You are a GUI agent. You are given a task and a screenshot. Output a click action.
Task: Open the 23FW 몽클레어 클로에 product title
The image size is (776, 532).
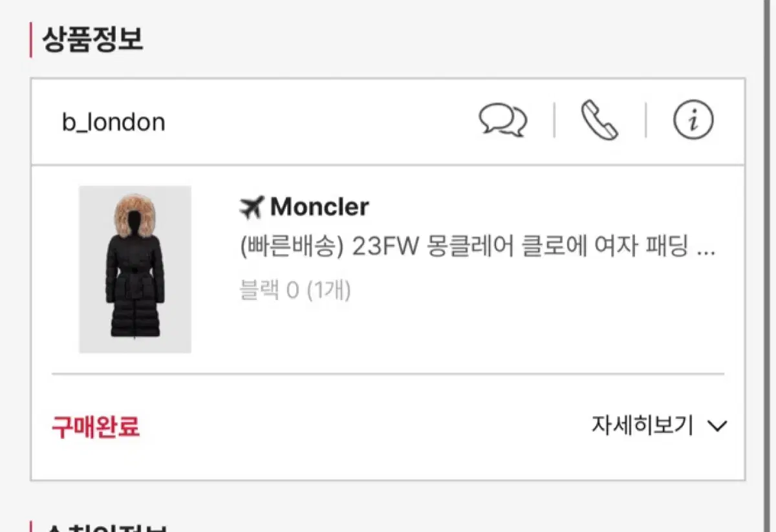[x=477, y=248]
